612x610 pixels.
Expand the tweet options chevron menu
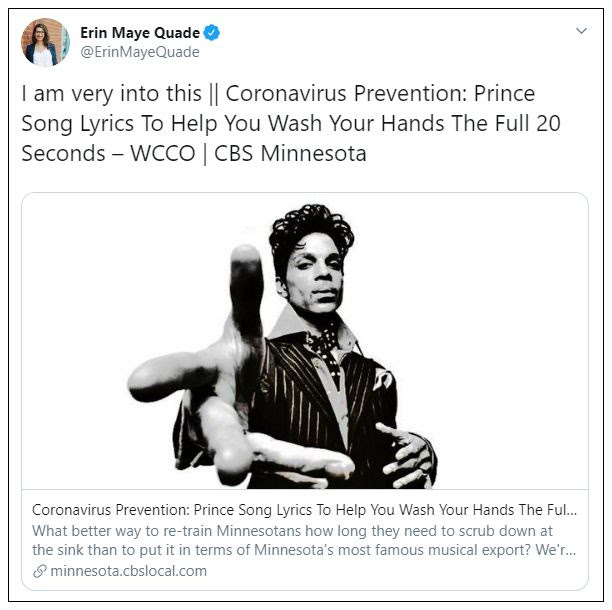pos(582,31)
